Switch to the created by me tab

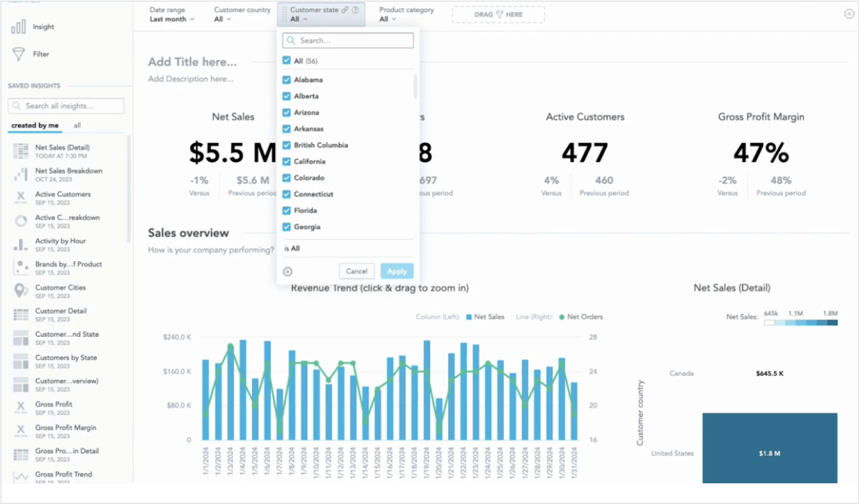tap(35, 125)
